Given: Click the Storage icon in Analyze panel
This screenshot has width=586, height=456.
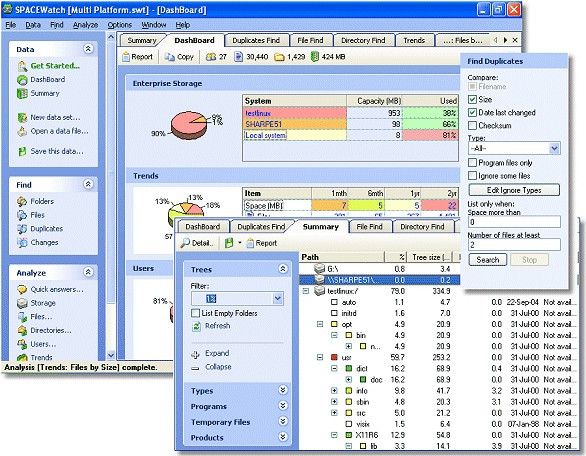Looking at the screenshot, I should (22, 303).
